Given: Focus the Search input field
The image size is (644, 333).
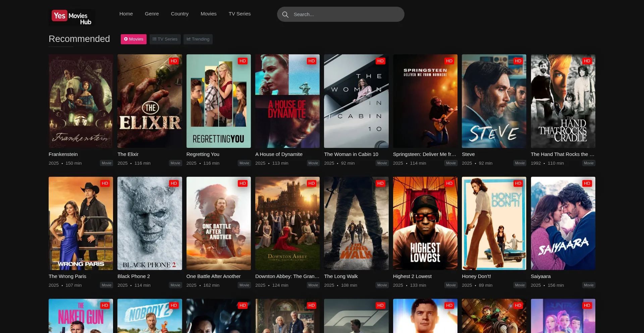Looking at the screenshot, I should 345,14.
